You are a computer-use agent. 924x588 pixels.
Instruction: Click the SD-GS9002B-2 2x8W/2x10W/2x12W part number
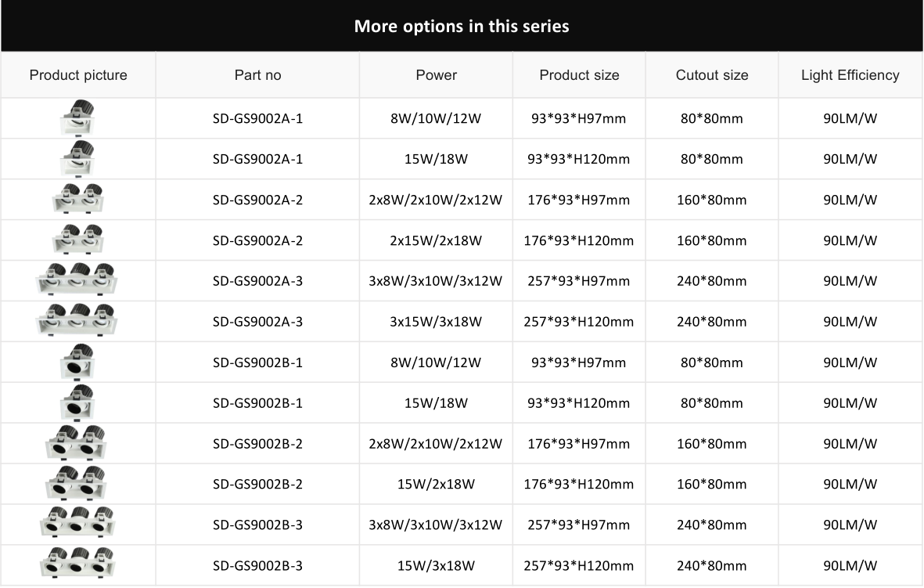click(257, 444)
